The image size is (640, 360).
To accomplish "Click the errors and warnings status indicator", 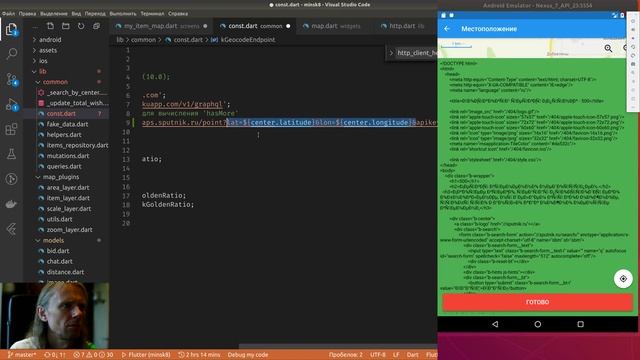I will click(x=93, y=355).
